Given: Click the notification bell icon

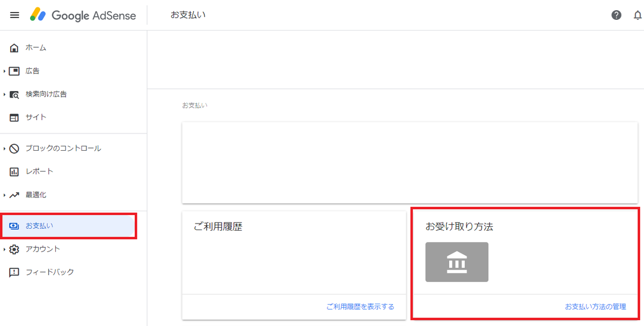Looking at the screenshot, I should (x=638, y=14).
